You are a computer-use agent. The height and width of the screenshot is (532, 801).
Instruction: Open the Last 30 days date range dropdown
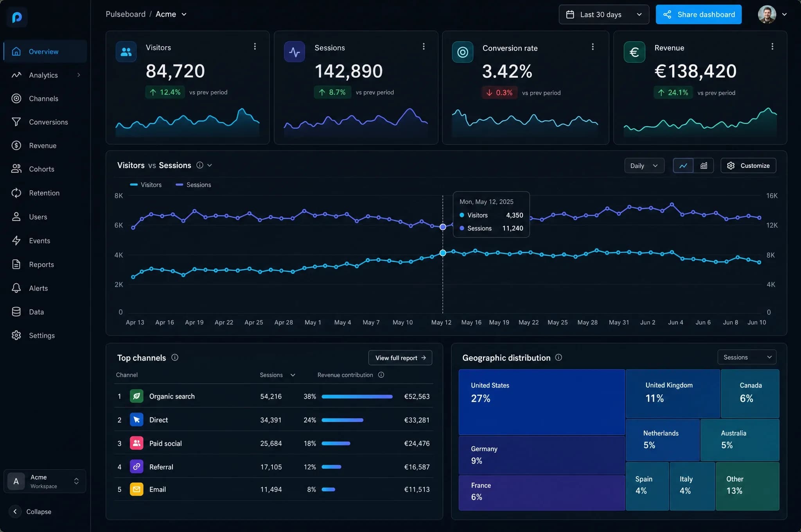click(604, 14)
